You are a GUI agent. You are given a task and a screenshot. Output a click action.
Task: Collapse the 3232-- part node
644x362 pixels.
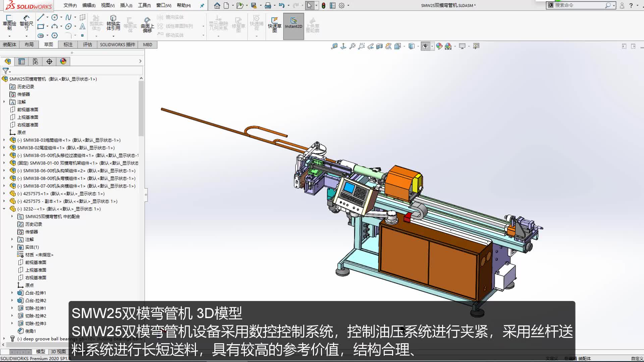[x=4, y=209]
